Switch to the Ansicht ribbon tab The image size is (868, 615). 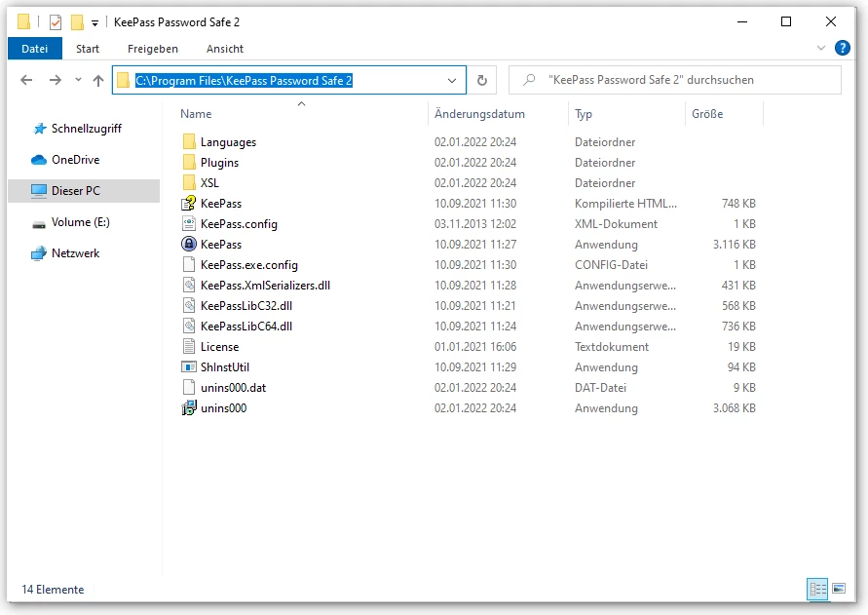coord(224,49)
